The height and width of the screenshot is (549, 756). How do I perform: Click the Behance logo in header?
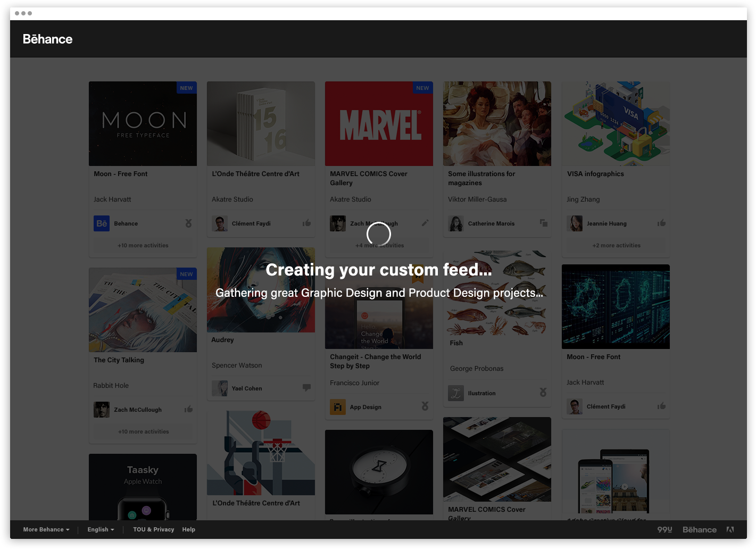[47, 39]
